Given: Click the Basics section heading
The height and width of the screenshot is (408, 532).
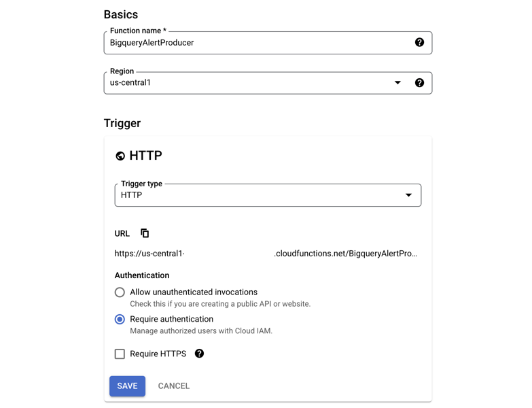Looking at the screenshot, I should click(121, 15).
